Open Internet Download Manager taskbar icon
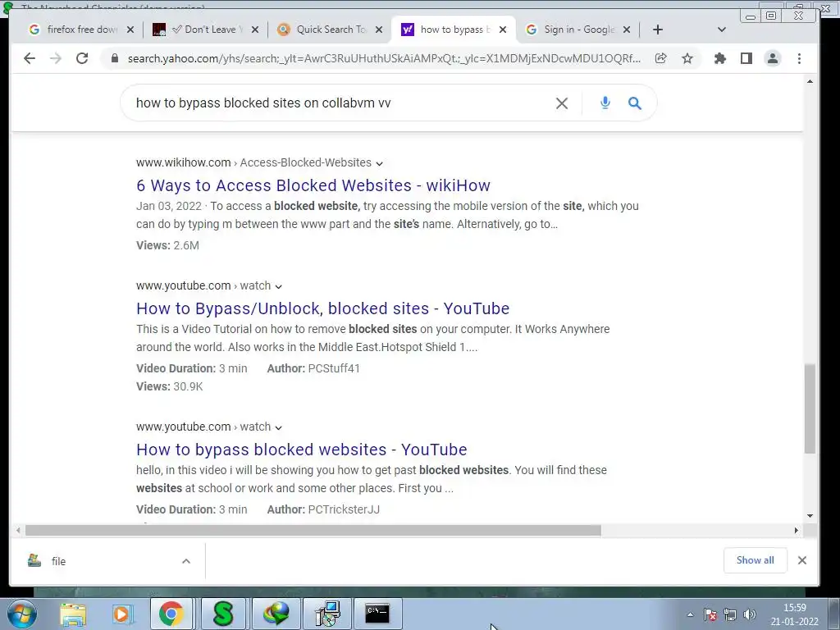840x630 pixels. click(x=275, y=614)
